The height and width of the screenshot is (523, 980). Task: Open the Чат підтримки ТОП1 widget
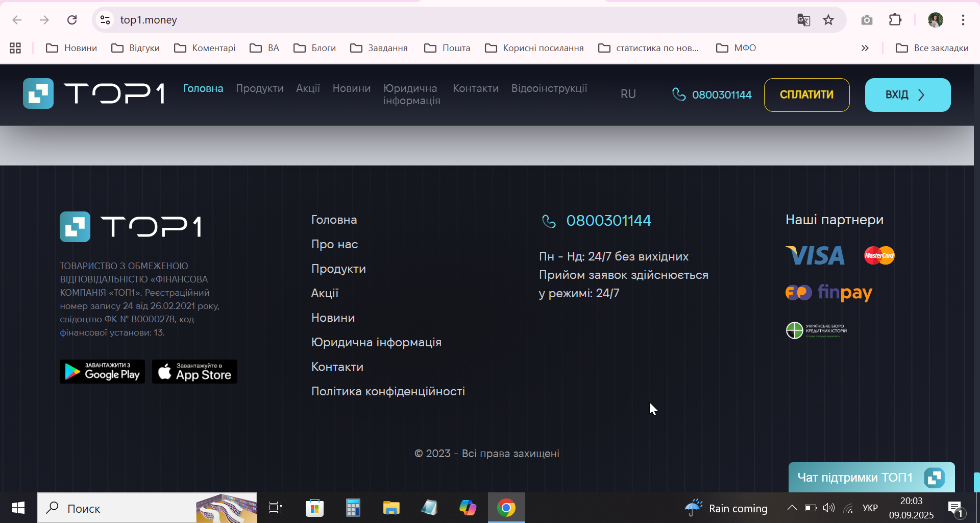(871, 478)
